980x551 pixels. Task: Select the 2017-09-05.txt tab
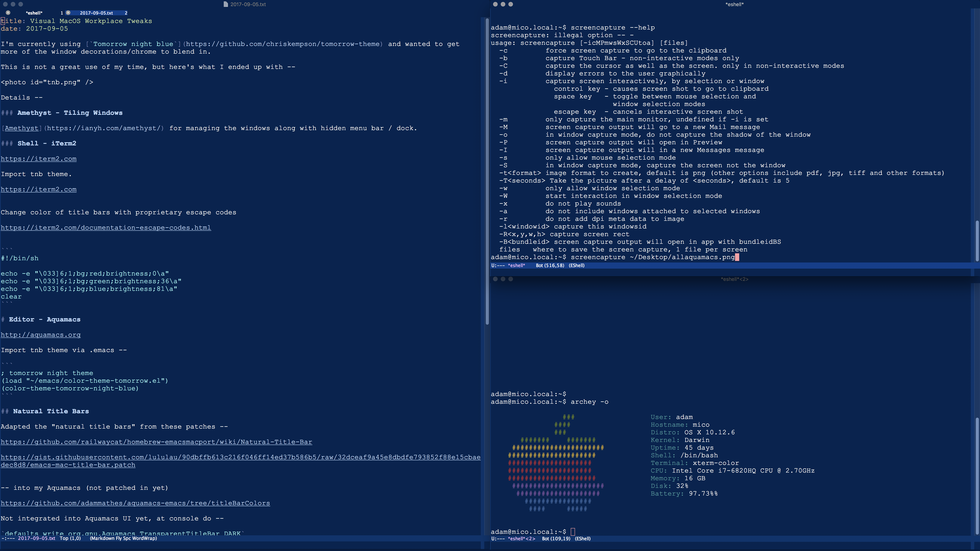pyautogui.click(x=96, y=13)
